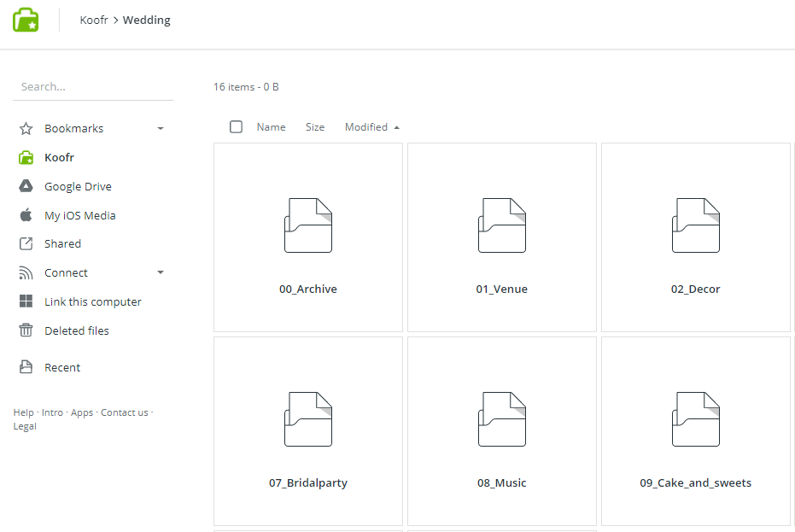This screenshot has height=532, width=795.
Task: Open Bookmarks via its star icon
Action: (26, 129)
